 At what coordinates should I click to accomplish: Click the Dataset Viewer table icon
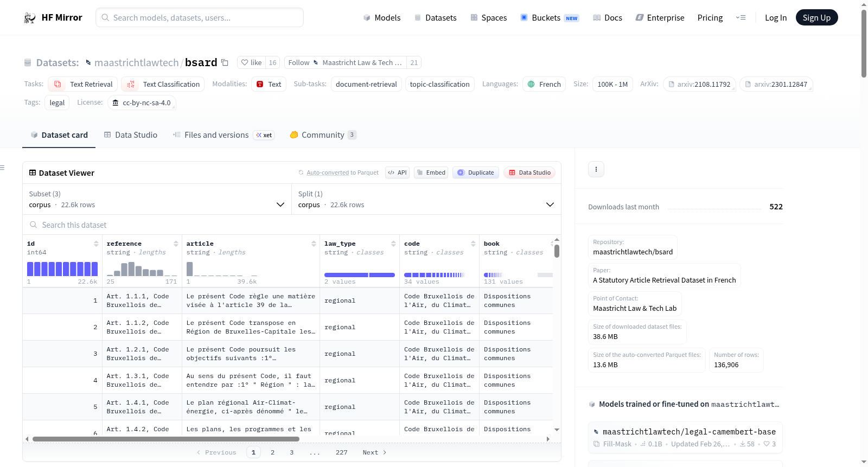pos(33,173)
